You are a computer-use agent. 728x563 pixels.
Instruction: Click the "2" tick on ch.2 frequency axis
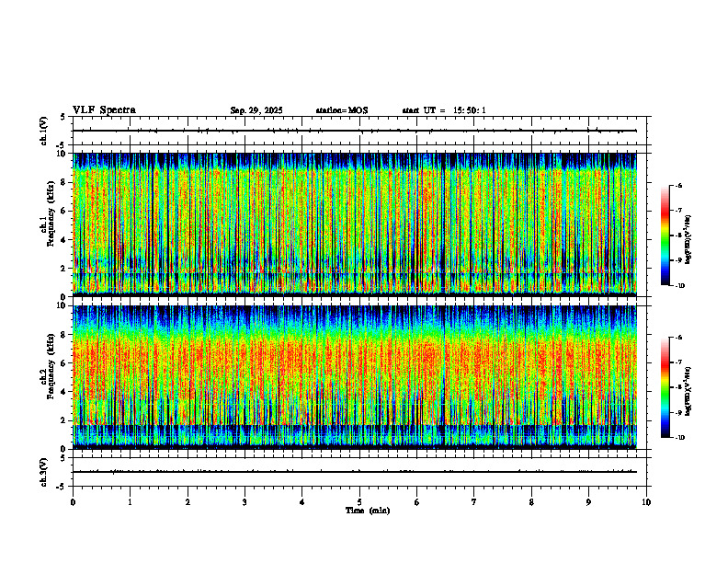point(64,420)
